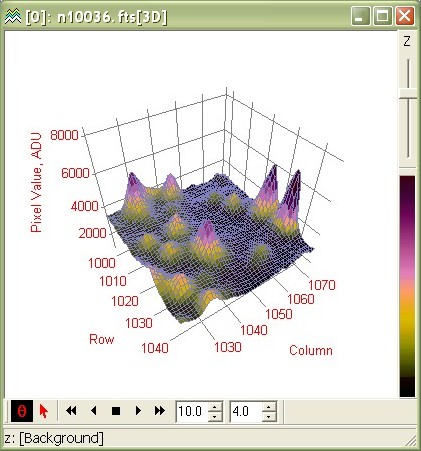The width and height of the screenshot is (421, 451).
Task: Increase the 4.0 spinner value
Action: 269,407
